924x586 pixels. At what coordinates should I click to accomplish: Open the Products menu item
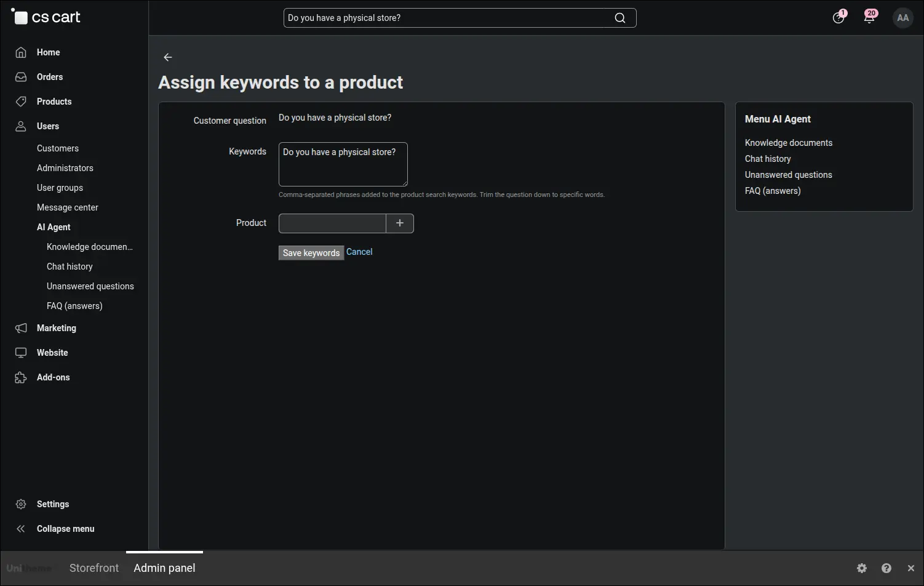(54, 102)
